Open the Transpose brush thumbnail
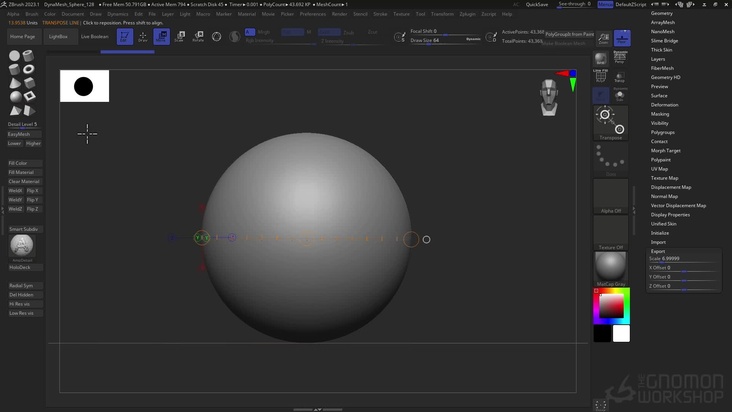 point(611,123)
